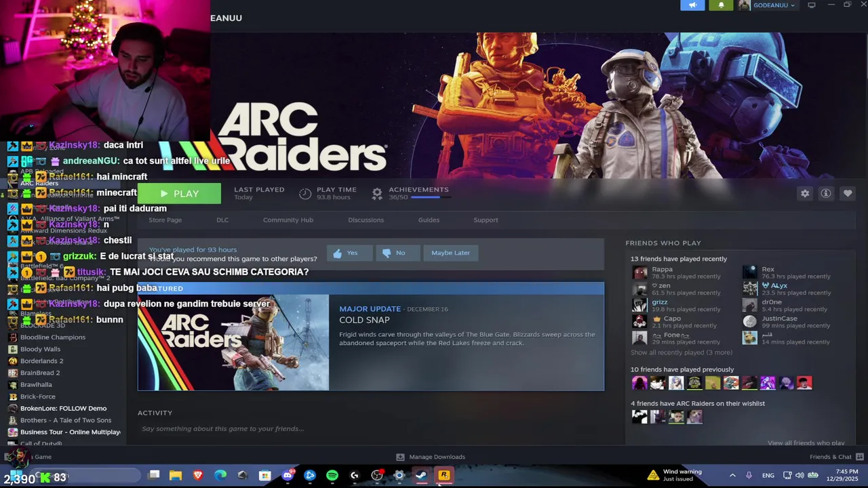Open File Explorer from taskbar
The image size is (868, 488).
pos(176,476)
